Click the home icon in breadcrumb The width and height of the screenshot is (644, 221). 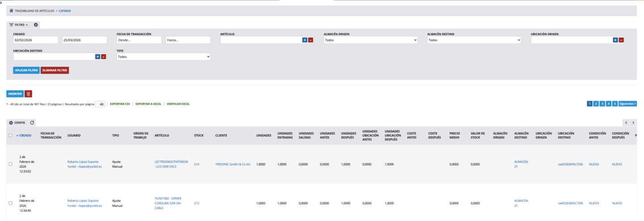(x=11, y=11)
